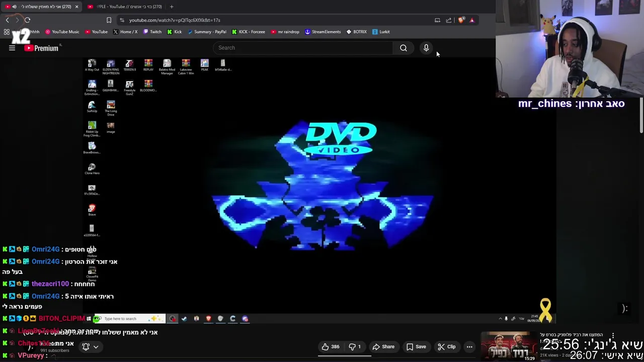The image size is (644, 362).
Task: Click the URL address bar
Action: pyautogui.click(x=277, y=20)
